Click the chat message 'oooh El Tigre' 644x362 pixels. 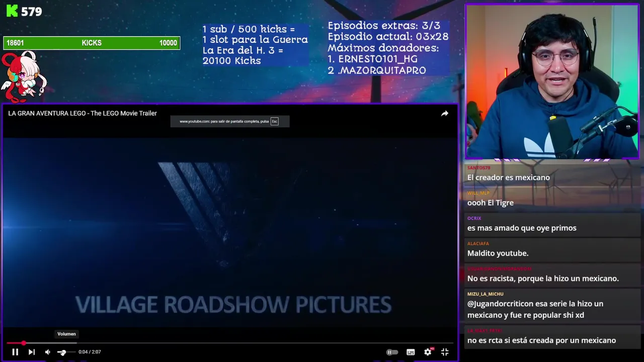[x=490, y=203]
